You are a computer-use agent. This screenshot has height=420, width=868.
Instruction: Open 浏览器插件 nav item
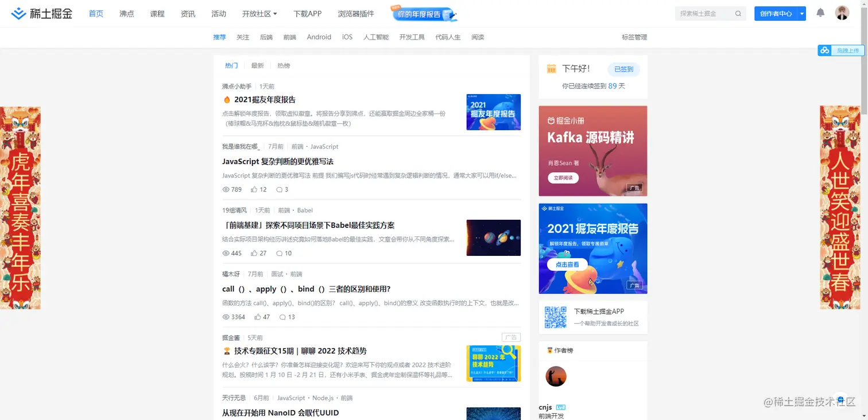[x=356, y=14]
